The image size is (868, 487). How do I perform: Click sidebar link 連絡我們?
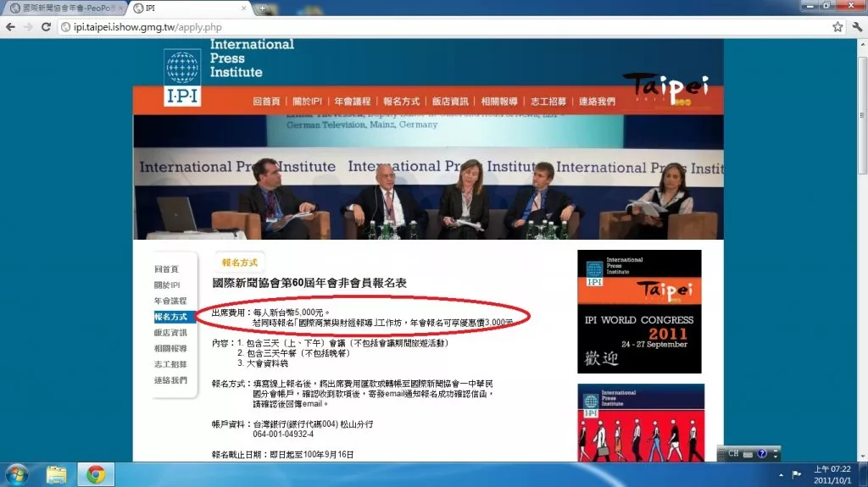tap(170, 380)
